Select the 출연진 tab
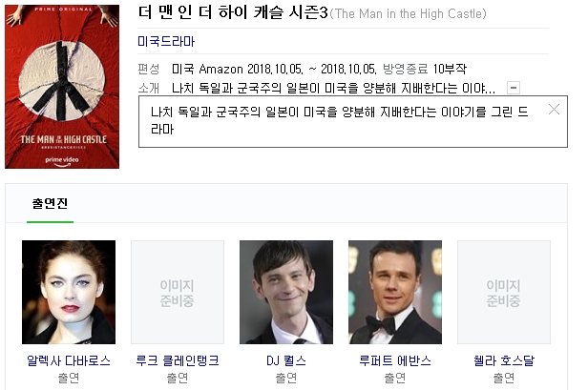Screen dimensions: 588x390 (x=50, y=204)
